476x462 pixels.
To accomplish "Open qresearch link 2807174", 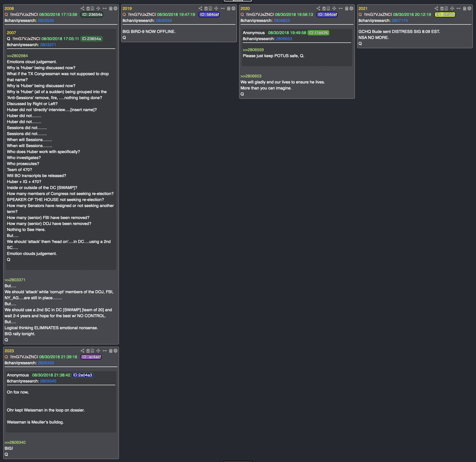I will point(400,21).
